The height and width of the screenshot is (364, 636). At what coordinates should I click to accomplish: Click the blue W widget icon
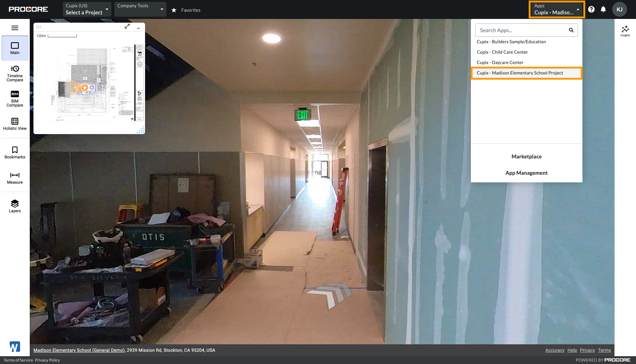[15, 347]
